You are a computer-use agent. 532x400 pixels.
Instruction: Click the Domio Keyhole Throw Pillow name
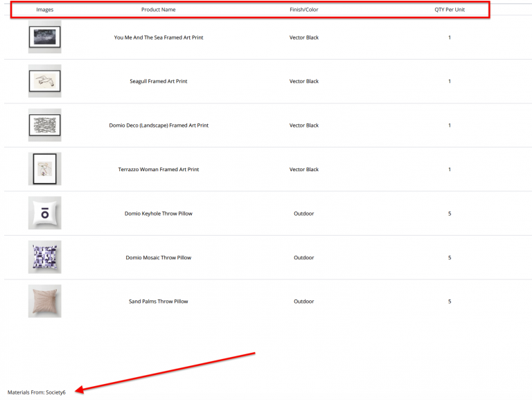(158, 214)
